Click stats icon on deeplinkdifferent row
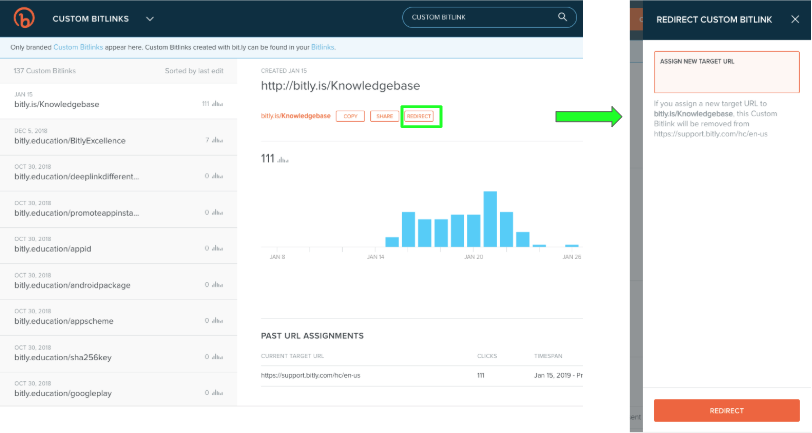This screenshot has height=433, width=812. [218, 176]
